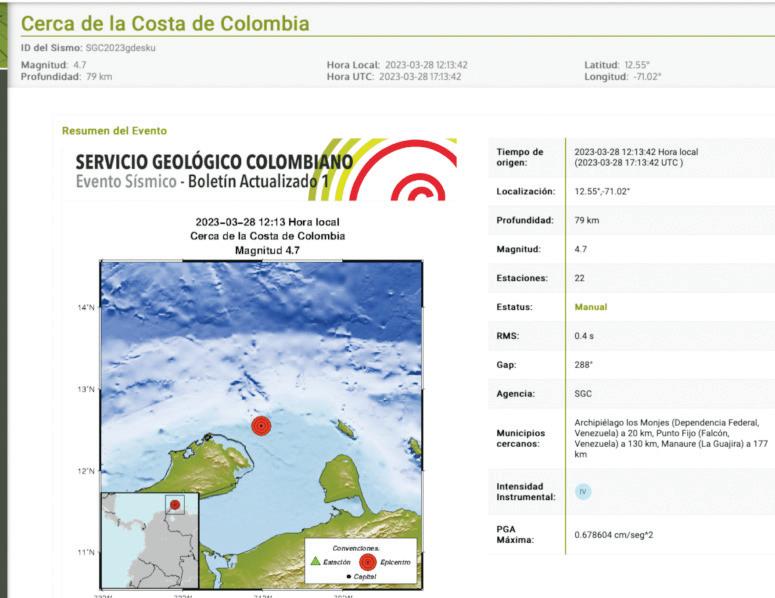This screenshot has height=598, width=775.
Task: Click the 'Convenciones' legend title
Action: tap(356, 548)
